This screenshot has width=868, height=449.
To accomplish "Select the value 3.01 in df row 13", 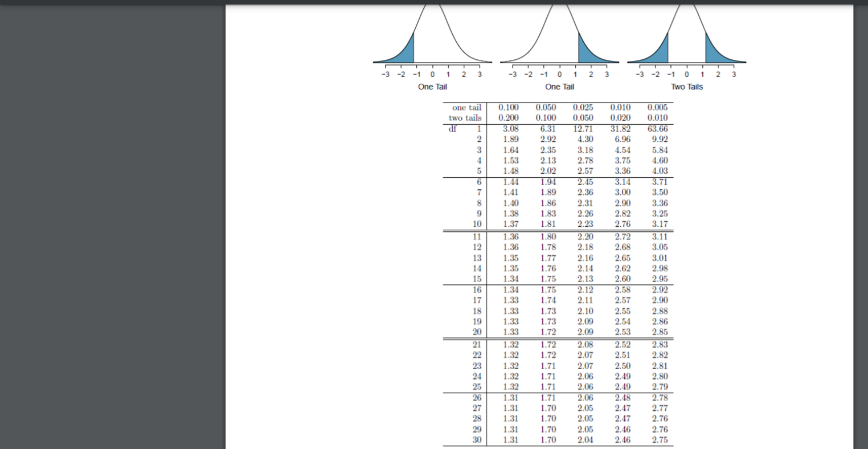I will pyautogui.click(x=660, y=258).
